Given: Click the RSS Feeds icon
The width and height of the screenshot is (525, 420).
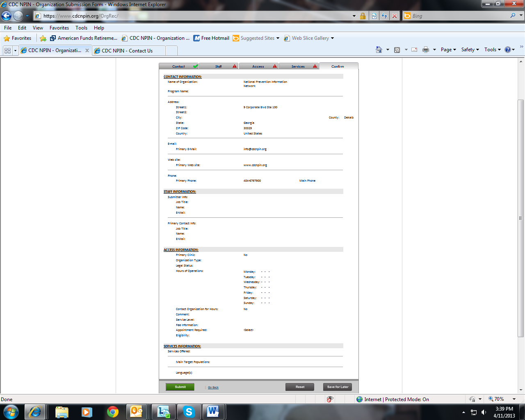Looking at the screenshot, I should pyautogui.click(x=397, y=50).
